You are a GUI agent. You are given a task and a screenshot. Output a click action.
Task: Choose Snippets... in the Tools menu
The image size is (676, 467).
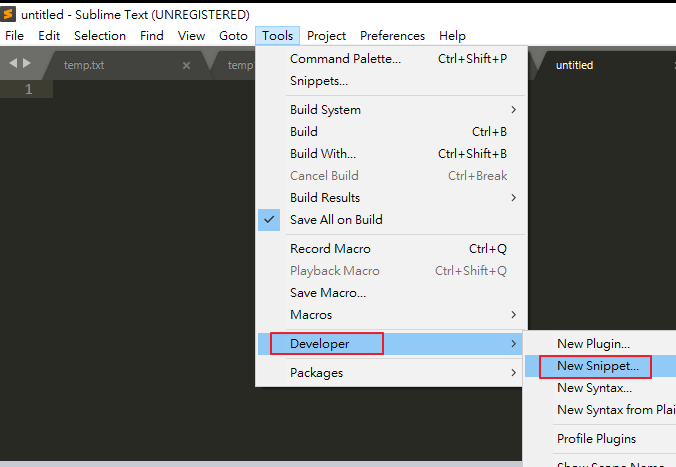391,81
